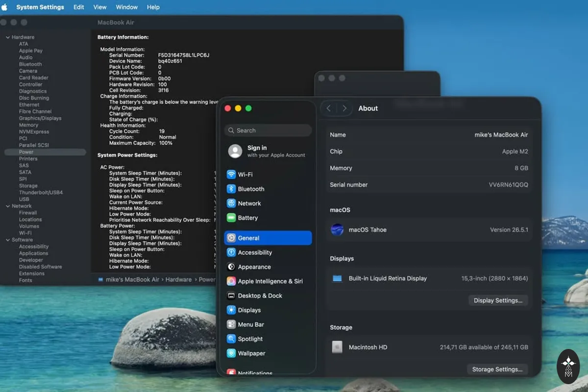This screenshot has width=588, height=392.
Task: Select Firewall under Network section
Action: point(28,213)
